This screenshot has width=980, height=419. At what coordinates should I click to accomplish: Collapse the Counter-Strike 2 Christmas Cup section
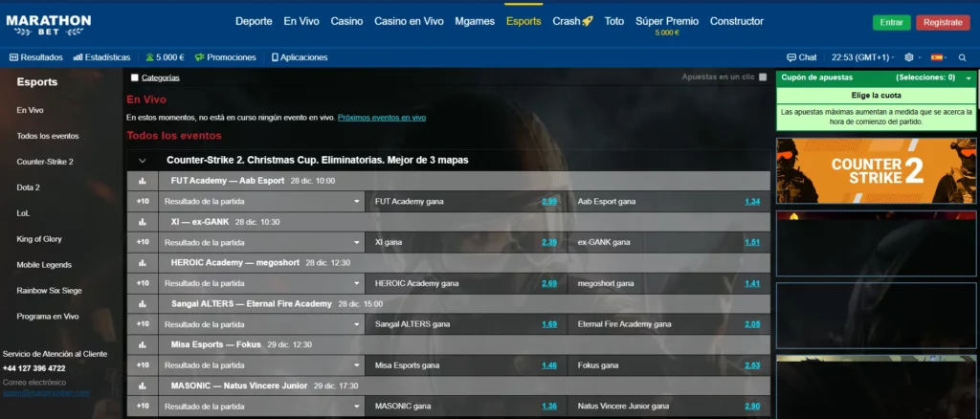(143, 161)
